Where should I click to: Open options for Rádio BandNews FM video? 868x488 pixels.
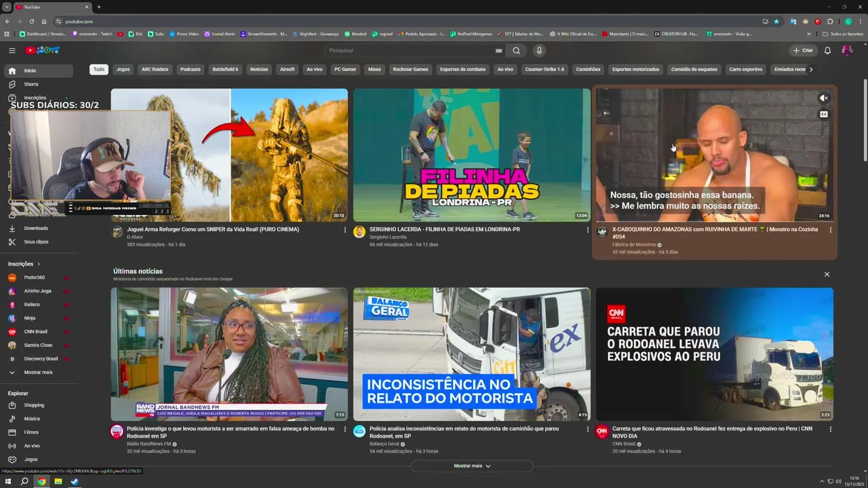pyautogui.click(x=345, y=429)
